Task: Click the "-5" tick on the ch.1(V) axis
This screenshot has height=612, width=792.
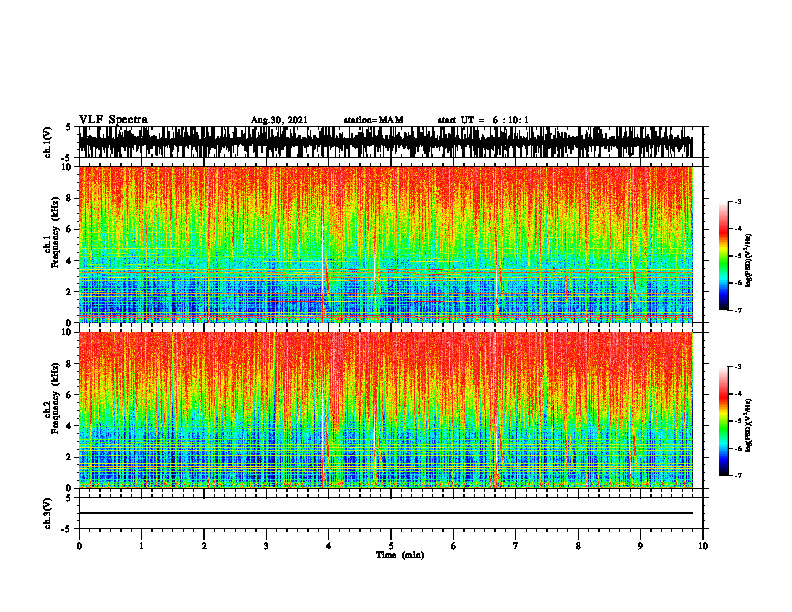Action: [66, 158]
